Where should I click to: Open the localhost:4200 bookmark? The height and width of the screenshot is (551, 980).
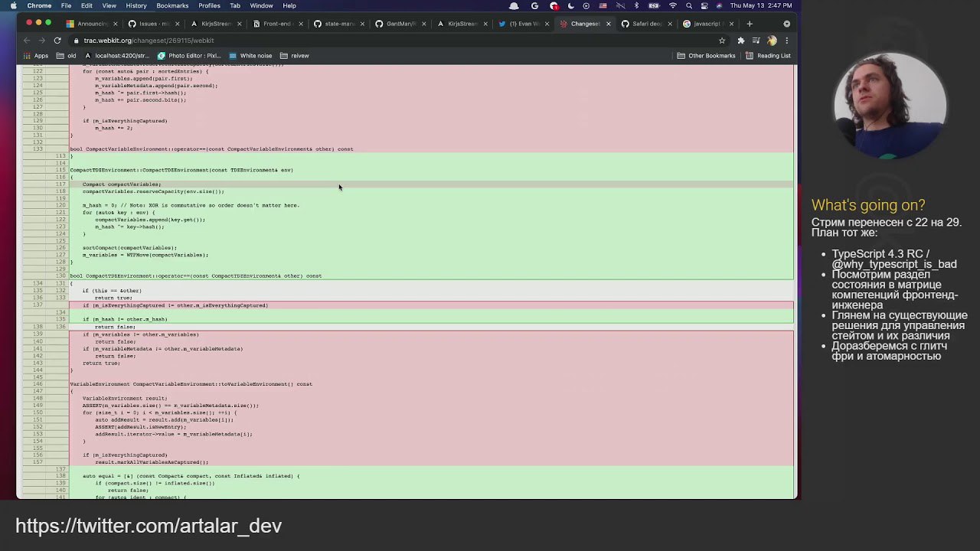click(116, 56)
